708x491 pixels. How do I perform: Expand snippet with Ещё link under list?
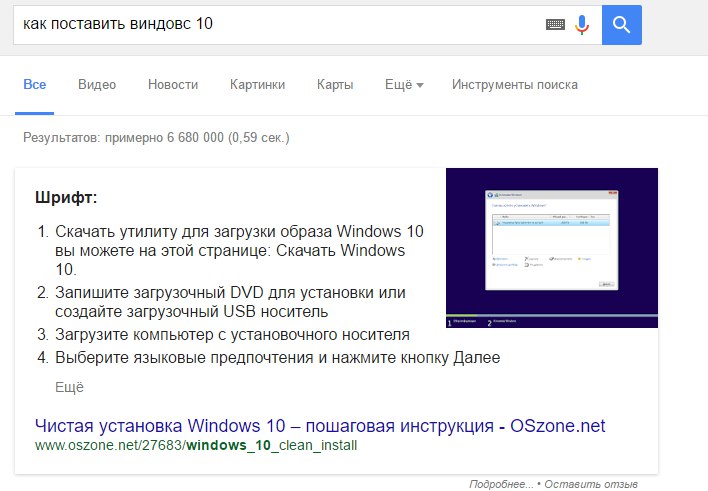tap(70, 388)
